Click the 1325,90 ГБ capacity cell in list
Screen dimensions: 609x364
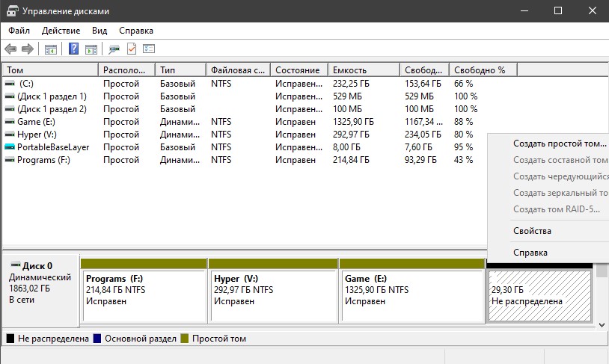pyautogui.click(x=353, y=122)
